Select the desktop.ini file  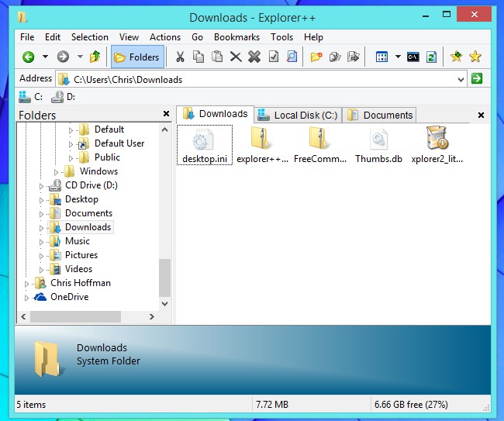205,145
